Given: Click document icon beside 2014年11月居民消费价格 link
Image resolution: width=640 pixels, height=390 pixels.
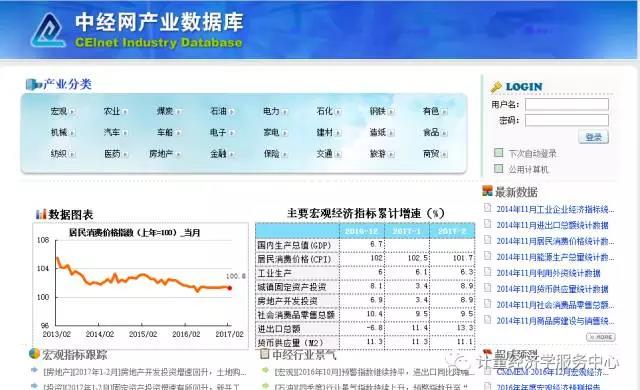Looking at the screenshot, I should point(487,240).
